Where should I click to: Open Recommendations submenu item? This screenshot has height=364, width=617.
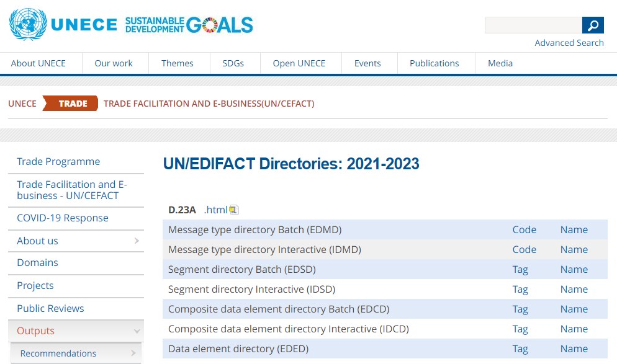[x=58, y=353]
